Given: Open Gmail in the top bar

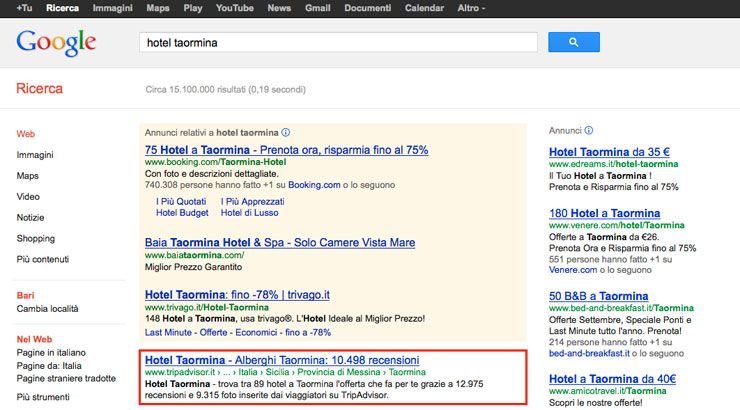Looking at the screenshot, I should click(x=317, y=8).
